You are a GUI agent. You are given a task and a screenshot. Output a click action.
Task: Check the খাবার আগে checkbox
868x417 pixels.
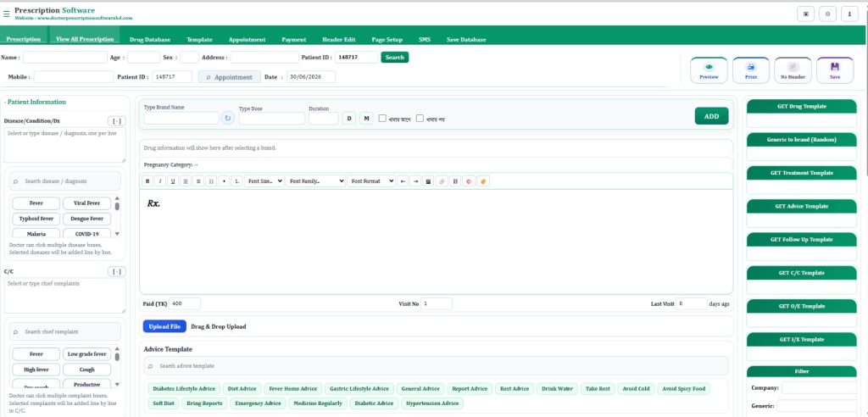point(382,118)
